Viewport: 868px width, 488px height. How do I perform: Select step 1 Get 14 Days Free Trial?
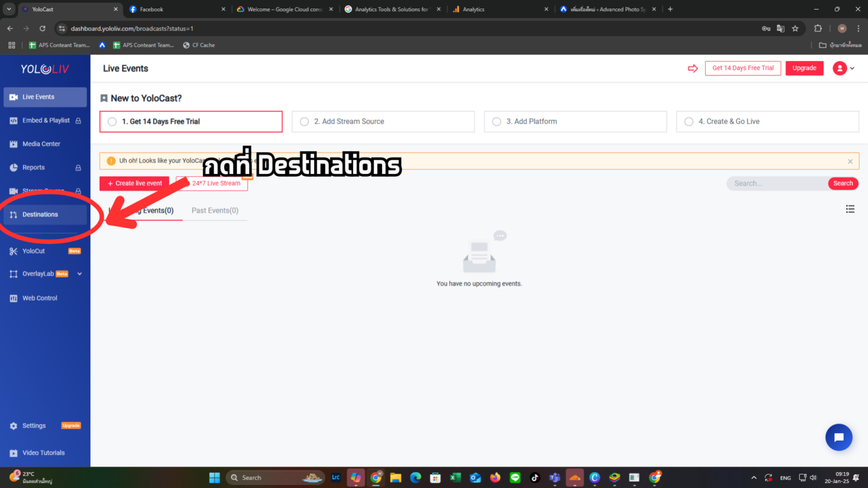(191, 121)
